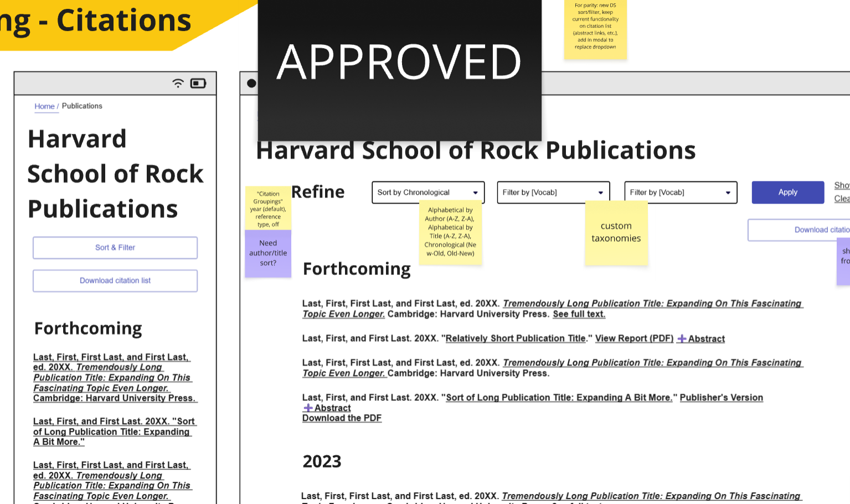The height and width of the screenshot is (504, 850).
Task: Open the Sort by Chronological dropdown
Action: tap(428, 193)
